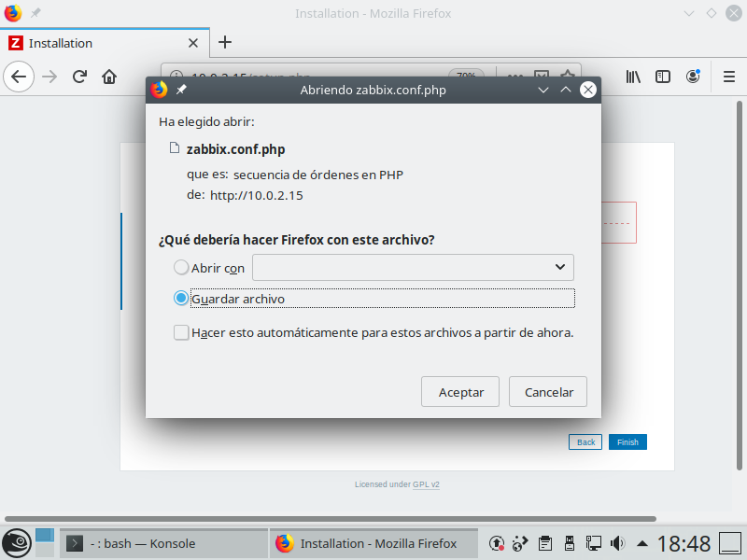Screen dimensions: 747x560
Task: Toggle the pin icon in dialog title bar
Action: [x=181, y=90]
